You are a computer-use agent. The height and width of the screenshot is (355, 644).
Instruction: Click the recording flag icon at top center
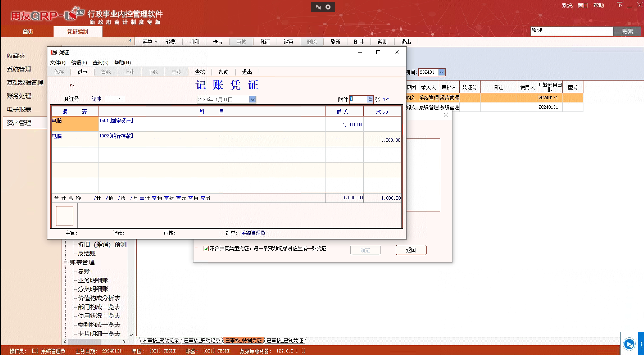click(x=318, y=7)
